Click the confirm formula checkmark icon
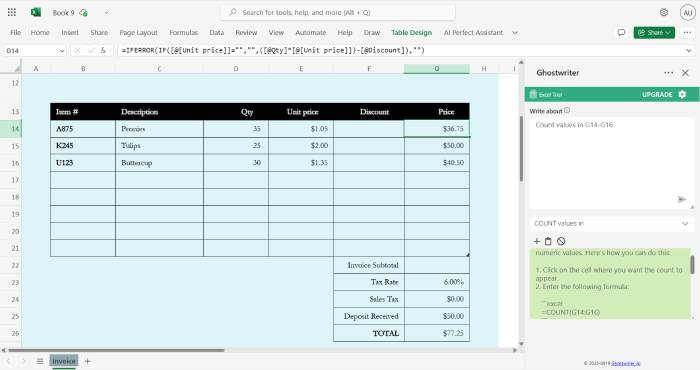700x370 pixels. tap(91, 50)
